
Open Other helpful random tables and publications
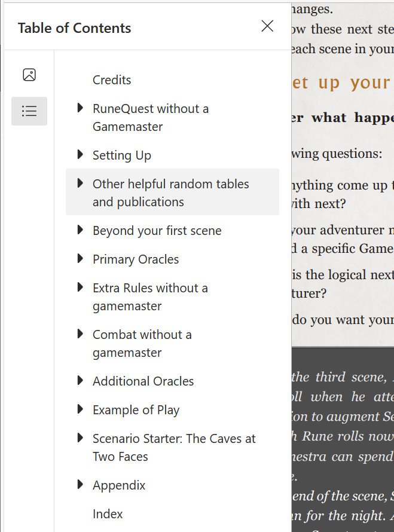[x=171, y=192]
